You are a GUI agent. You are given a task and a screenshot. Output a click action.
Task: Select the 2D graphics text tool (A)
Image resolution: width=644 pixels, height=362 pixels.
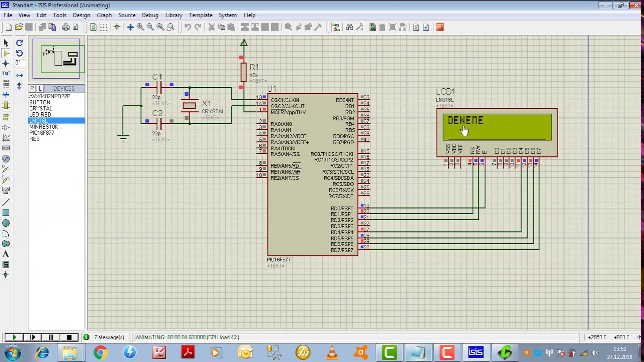pyautogui.click(x=6, y=254)
